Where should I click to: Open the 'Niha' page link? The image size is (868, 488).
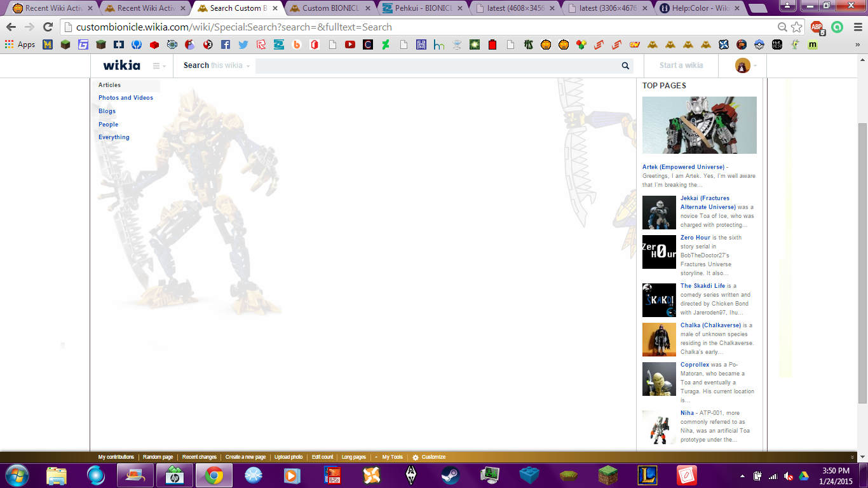(x=688, y=413)
